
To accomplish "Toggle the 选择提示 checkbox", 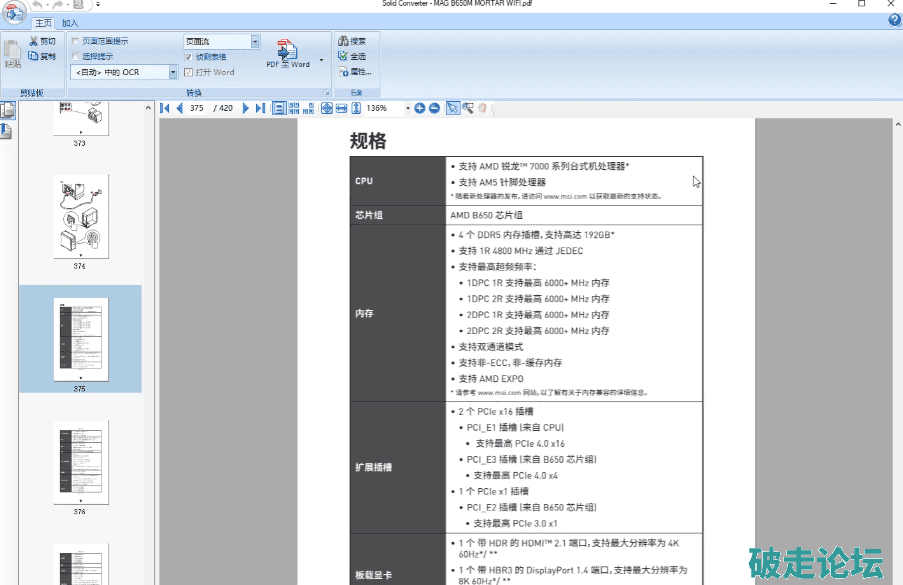I will 75,56.
